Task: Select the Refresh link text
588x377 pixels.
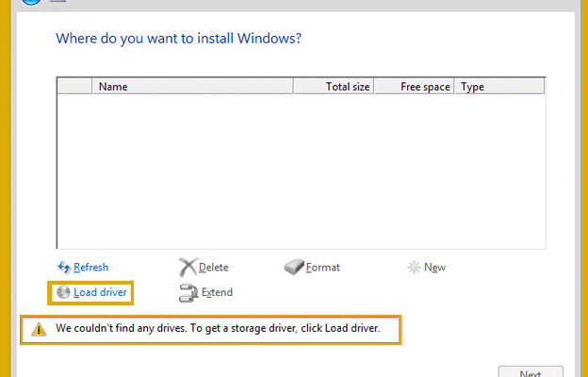Action: (90, 268)
